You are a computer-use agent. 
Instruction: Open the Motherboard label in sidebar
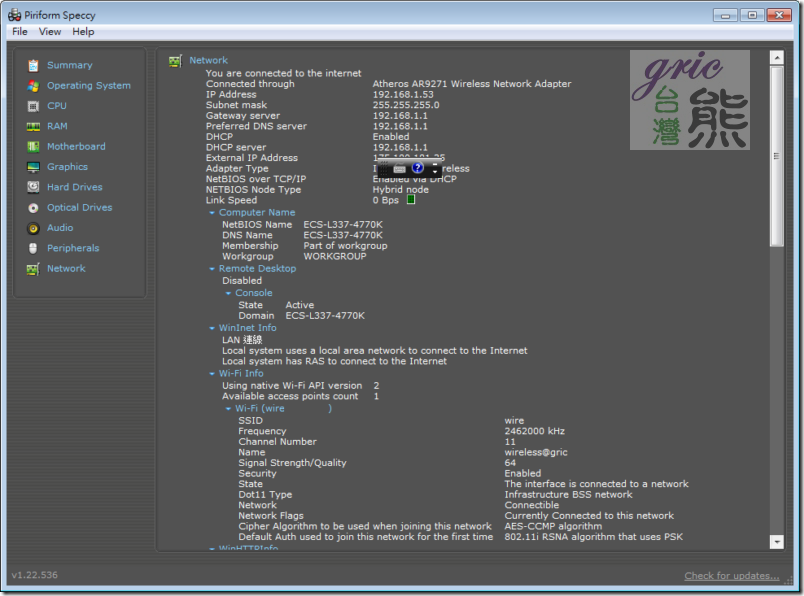pos(76,147)
